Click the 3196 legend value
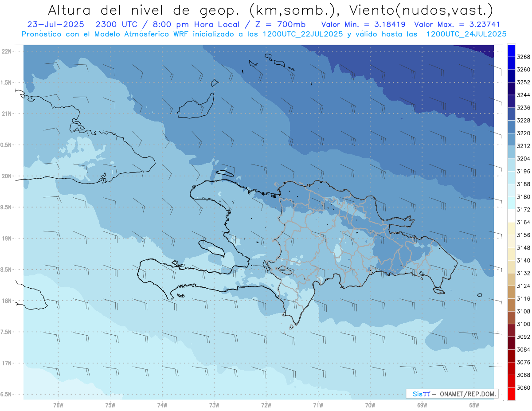Image resolution: width=532 pixels, height=411 pixels. coord(524,172)
